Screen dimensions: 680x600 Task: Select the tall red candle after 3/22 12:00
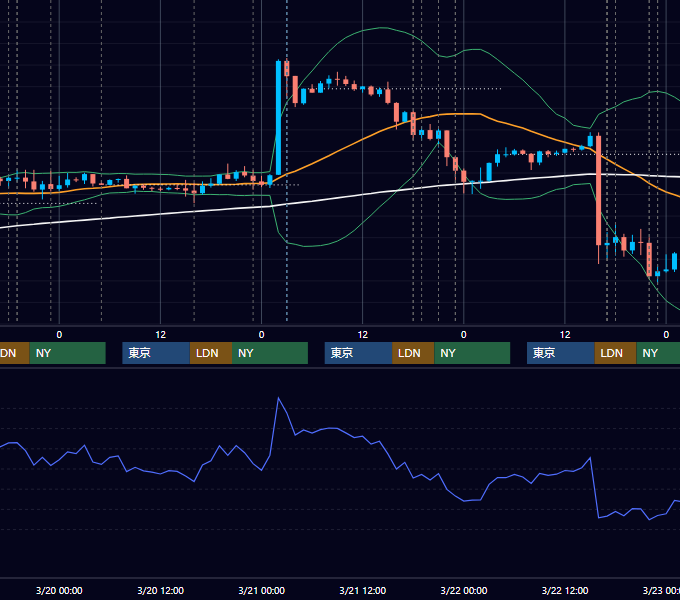click(598, 191)
